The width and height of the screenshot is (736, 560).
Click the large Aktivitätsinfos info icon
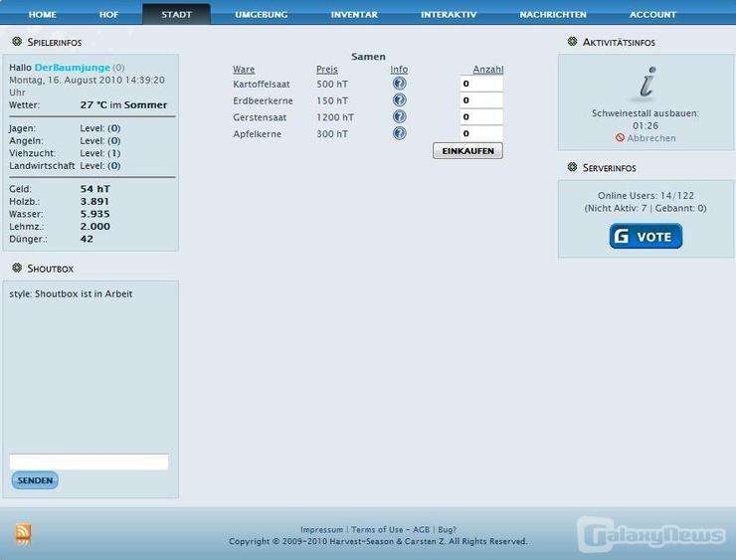pyautogui.click(x=645, y=84)
